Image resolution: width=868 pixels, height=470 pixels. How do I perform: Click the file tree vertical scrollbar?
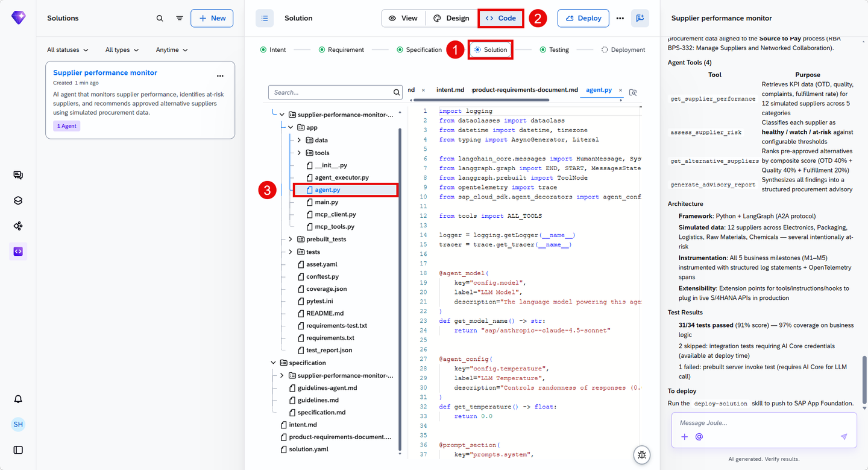pyautogui.click(x=400, y=290)
